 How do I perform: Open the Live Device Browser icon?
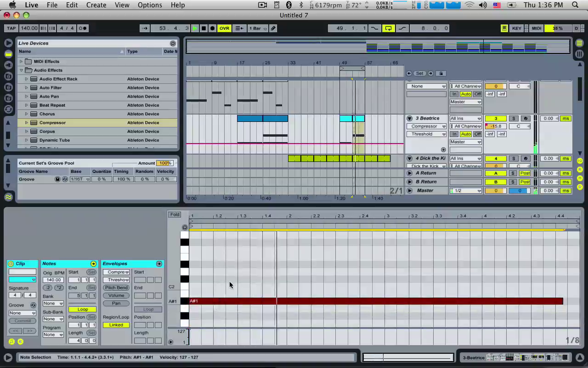(x=8, y=54)
